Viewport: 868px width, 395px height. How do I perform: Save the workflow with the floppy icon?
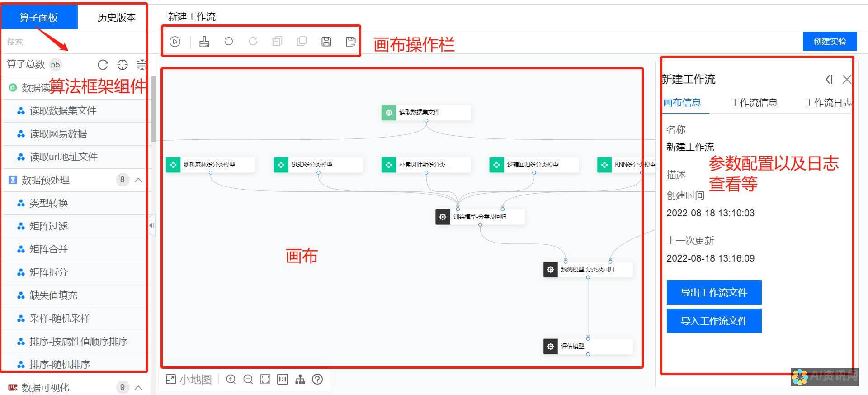[x=326, y=42]
